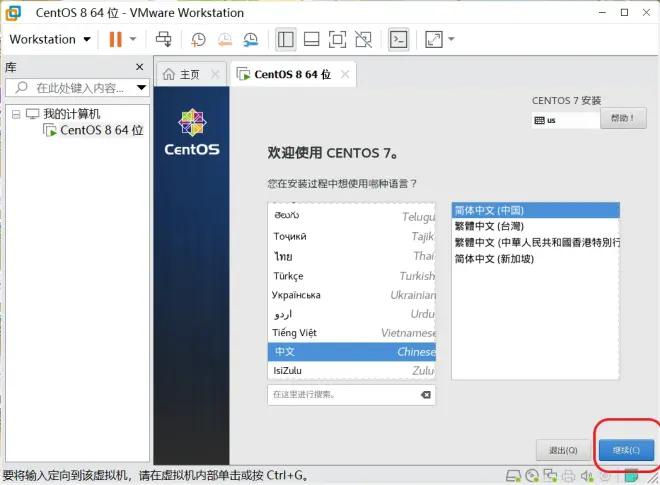This screenshot has height=485, width=660.
Task: Close the library panel
Action: tap(140, 67)
